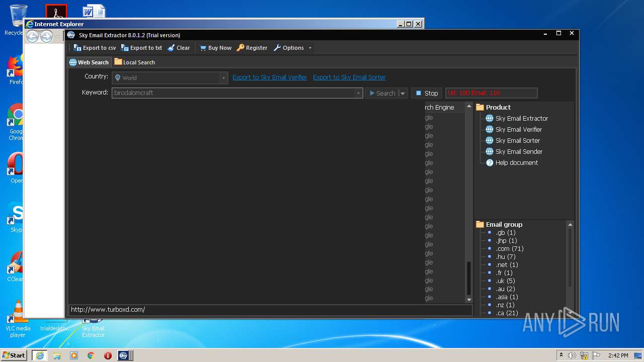Stop the running search

(427, 93)
